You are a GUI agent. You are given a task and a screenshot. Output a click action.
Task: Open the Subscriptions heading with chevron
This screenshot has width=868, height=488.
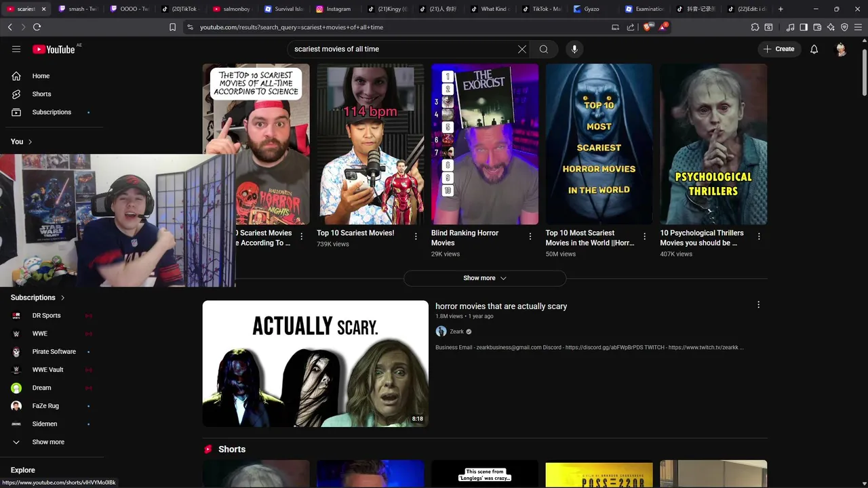(38, 298)
